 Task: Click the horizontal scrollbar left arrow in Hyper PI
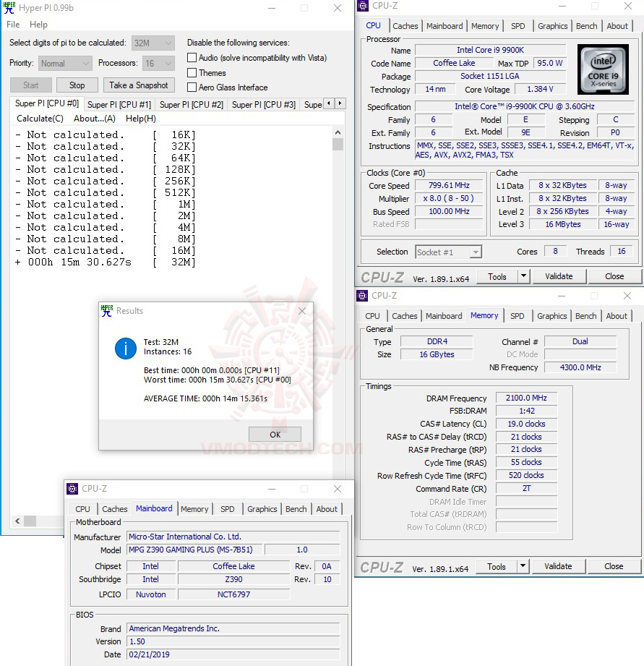coord(17,521)
